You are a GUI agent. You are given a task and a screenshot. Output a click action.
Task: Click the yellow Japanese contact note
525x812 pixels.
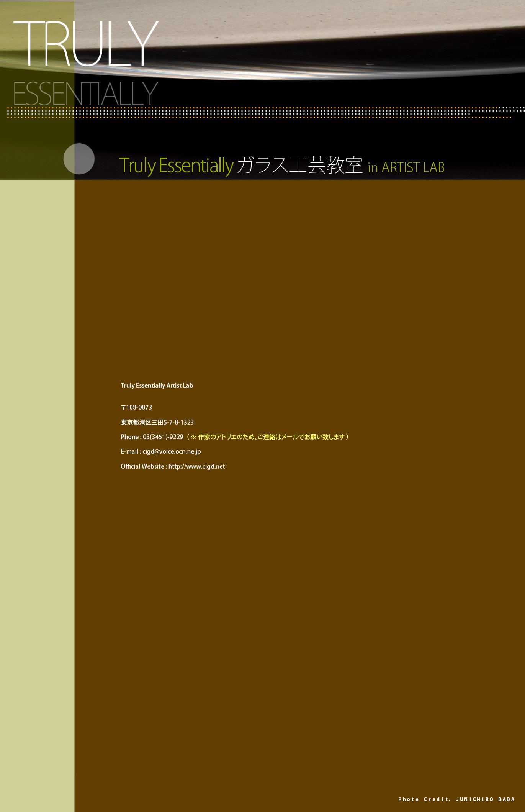point(273,437)
